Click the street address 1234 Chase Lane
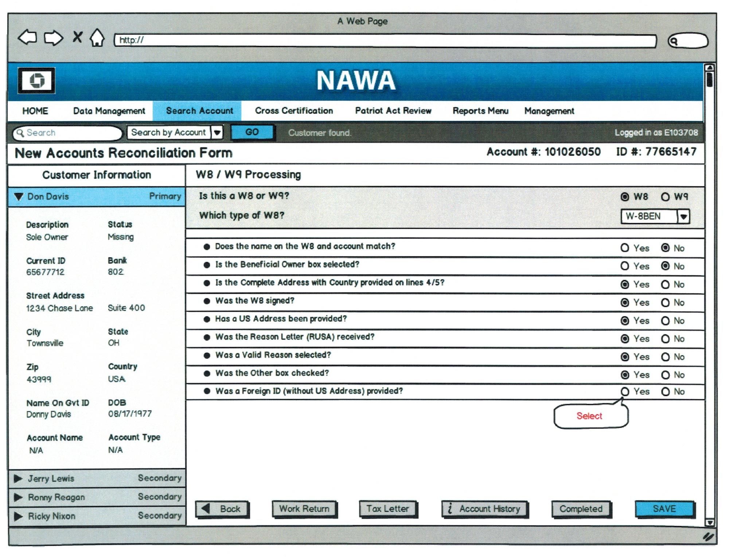Screen dimensions: 729x560 (x=59, y=308)
